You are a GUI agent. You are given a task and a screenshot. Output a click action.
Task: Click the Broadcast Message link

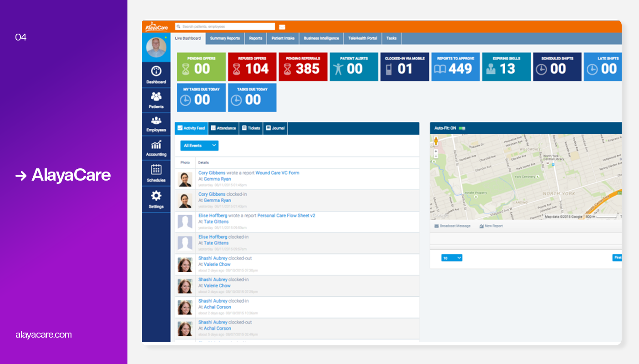(x=452, y=226)
